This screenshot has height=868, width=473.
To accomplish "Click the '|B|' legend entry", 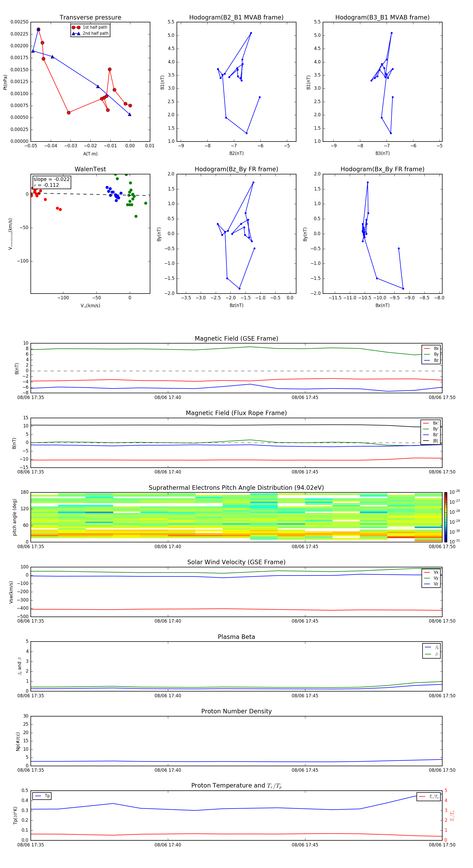I will tap(431, 441).
